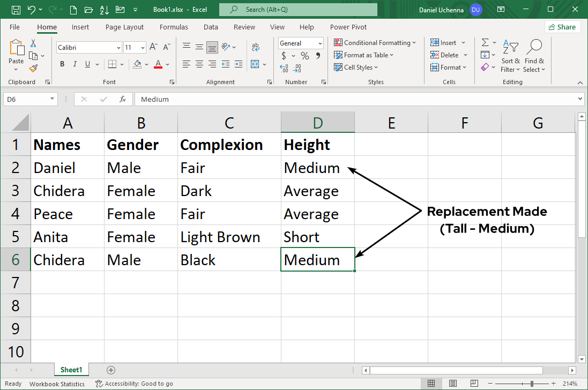Expand the General number format dropdown
The width and height of the screenshot is (588, 390).
[x=320, y=43]
